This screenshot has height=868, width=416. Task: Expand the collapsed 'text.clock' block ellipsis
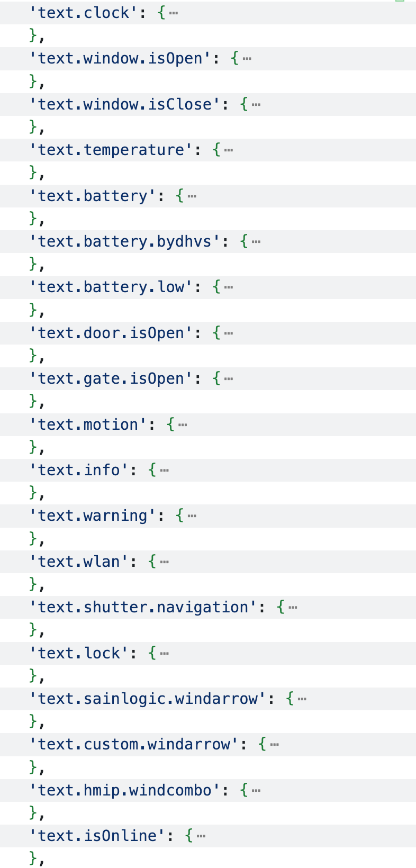pos(174,13)
